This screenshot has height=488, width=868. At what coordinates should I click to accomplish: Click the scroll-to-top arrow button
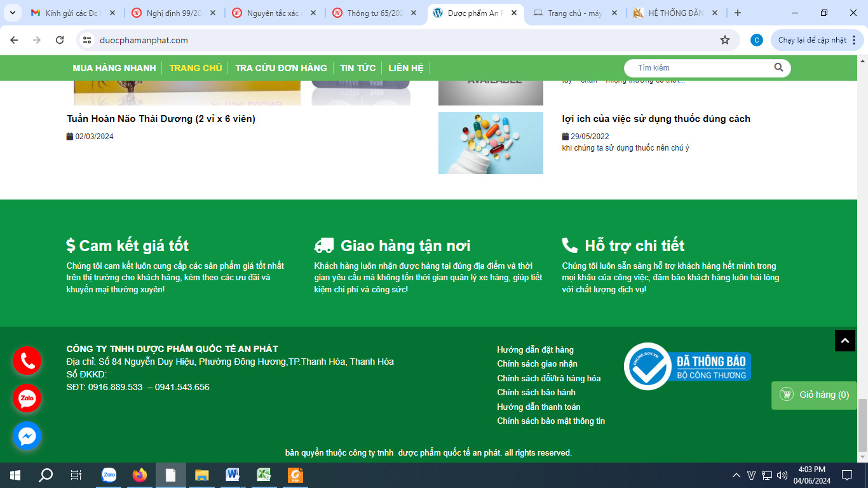(x=844, y=341)
